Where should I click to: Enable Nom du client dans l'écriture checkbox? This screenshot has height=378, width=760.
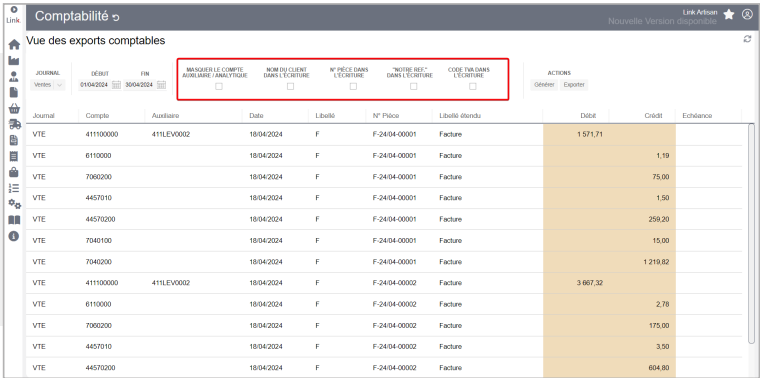click(290, 86)
